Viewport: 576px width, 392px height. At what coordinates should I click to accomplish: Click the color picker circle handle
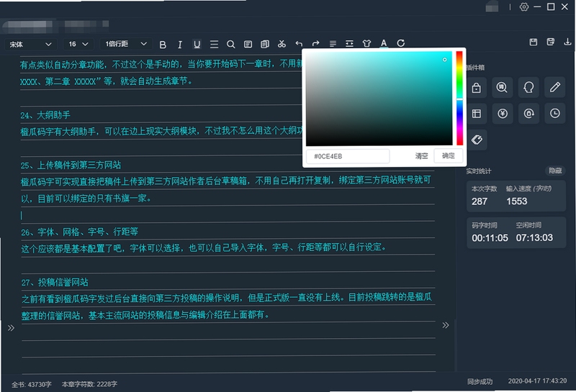click(444, 60)
